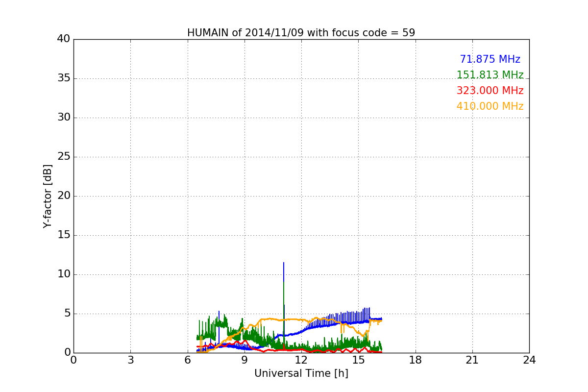Screen dimensions: 588x392
Task: Select the red 323.000 MHz legend label
Action: (x=490, y=91)
